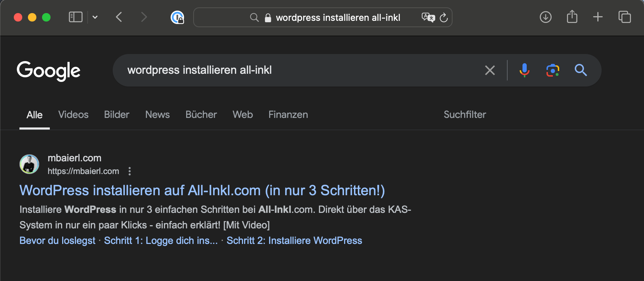Reload the current page

444,17
